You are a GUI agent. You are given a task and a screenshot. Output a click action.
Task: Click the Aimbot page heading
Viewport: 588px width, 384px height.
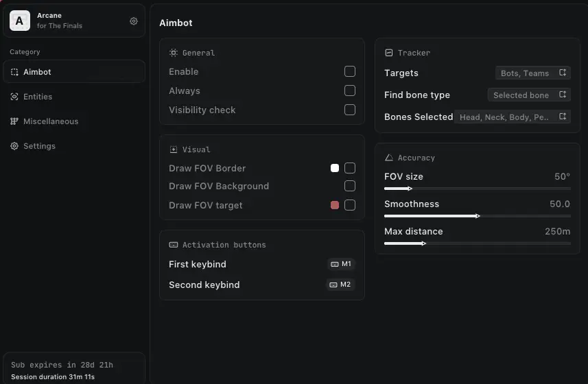tap(176, 23)
